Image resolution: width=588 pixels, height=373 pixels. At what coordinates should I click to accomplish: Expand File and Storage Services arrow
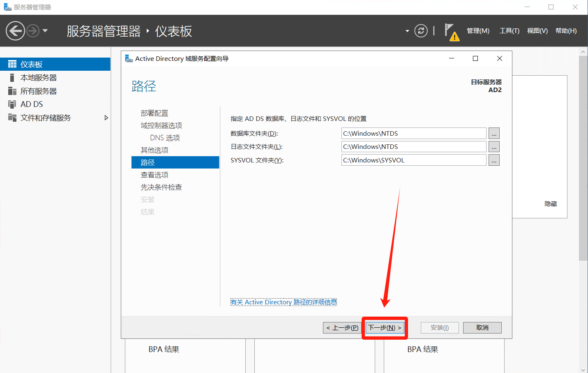click(106, 118)
